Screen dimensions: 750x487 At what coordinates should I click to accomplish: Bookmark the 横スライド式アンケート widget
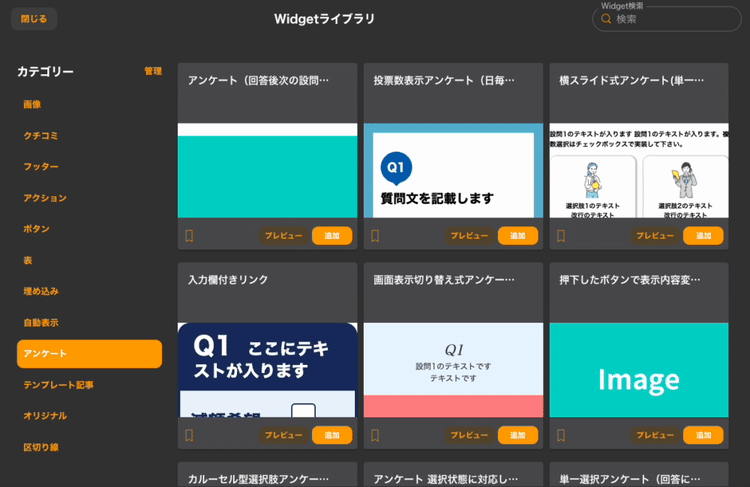[x=561, y=236]
